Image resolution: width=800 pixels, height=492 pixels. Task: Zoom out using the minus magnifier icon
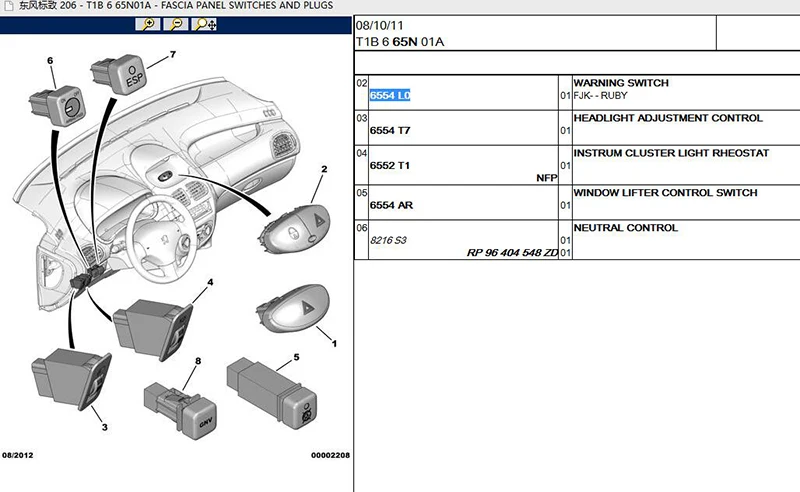pos(176,24)
